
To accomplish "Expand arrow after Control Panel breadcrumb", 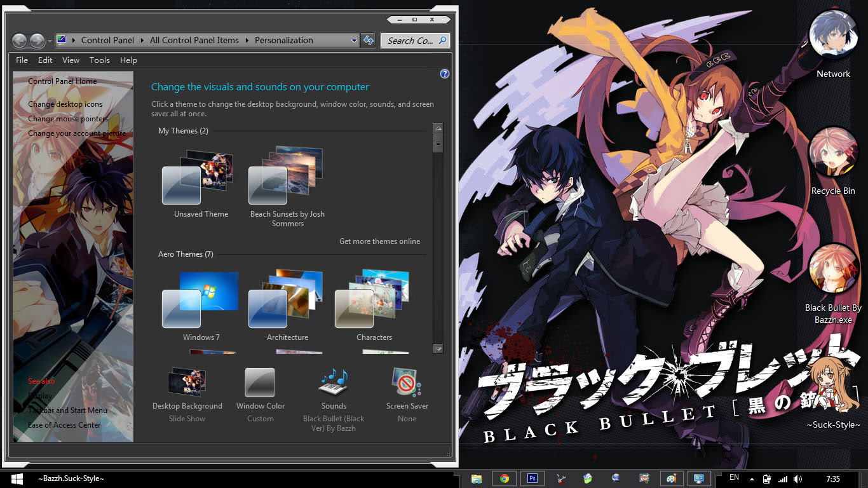I will point(142,40).
